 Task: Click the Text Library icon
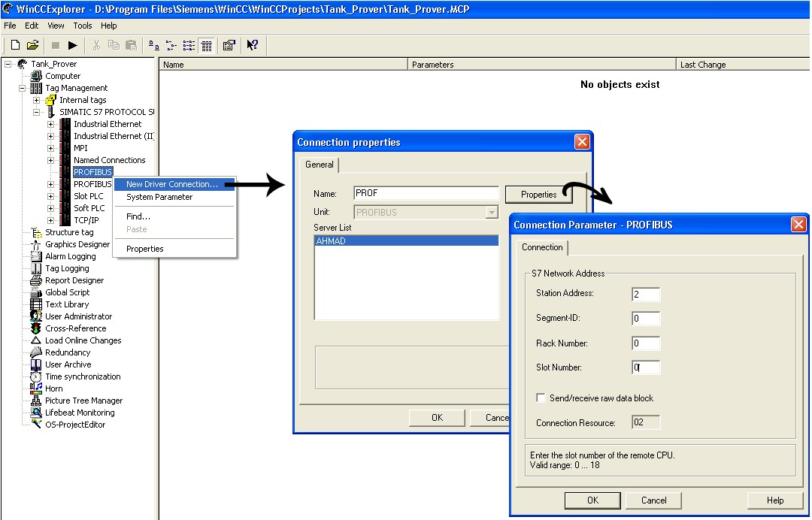click(36, 304)
